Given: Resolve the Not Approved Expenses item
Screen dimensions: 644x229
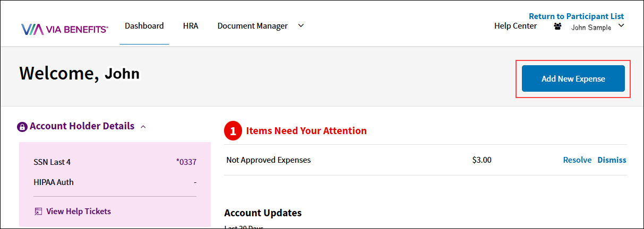Looking at the screenshot, I should [577, 160].
